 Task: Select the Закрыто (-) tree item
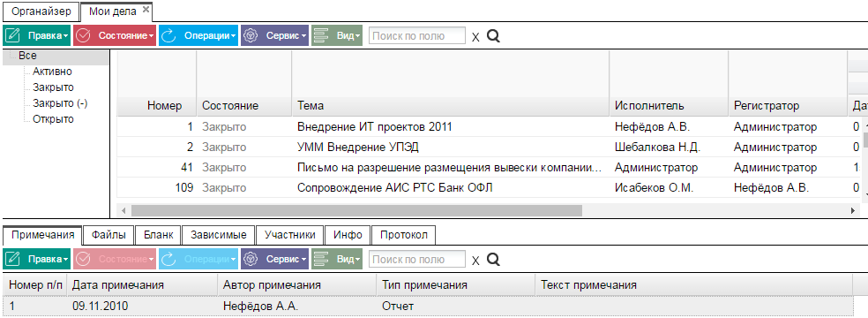click(x=60, y=103)
